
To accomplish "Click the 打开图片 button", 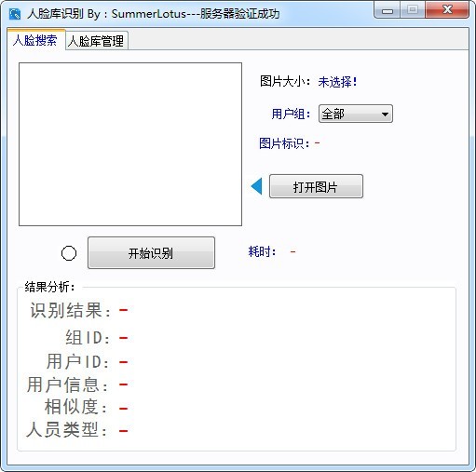I will [x=316, y=186].
